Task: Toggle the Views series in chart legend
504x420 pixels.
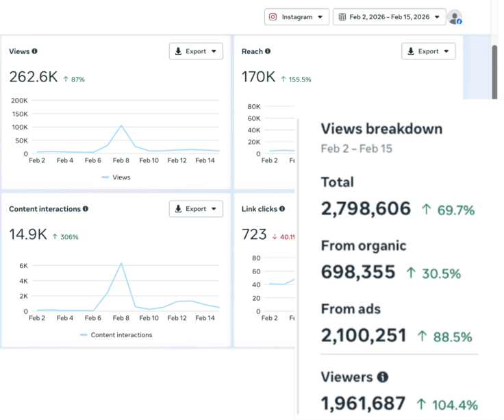Action: 116,177
